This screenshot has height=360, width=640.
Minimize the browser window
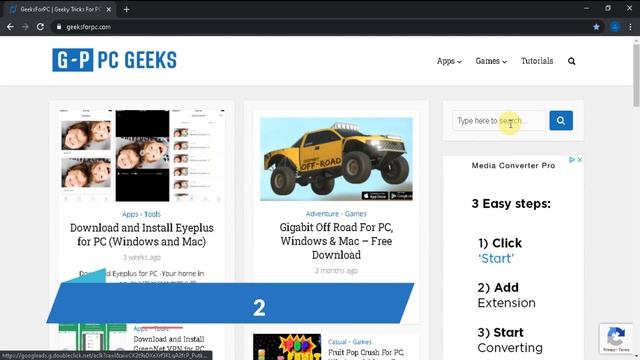pyautogui.click(x=586, y=8)
